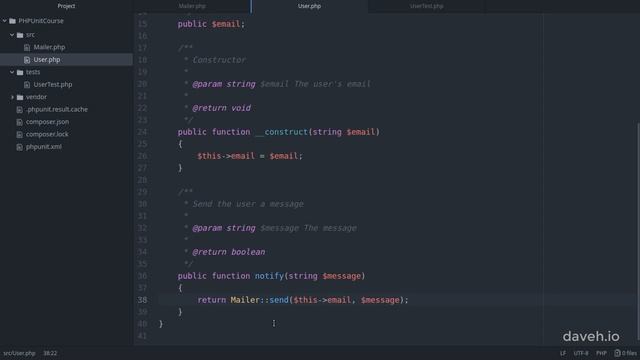
Task: Switch to the Mailer.php editor tab
Action: [x=192, y=6]
